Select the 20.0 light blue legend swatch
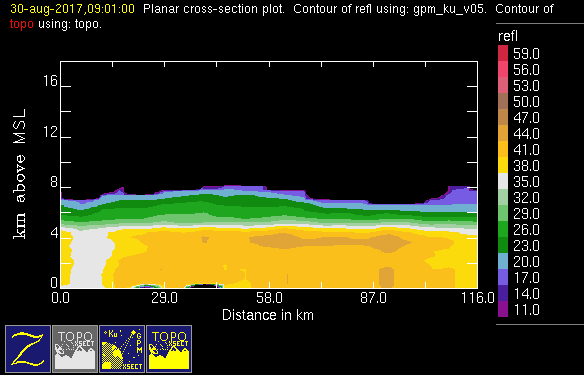 coord(503,261)
